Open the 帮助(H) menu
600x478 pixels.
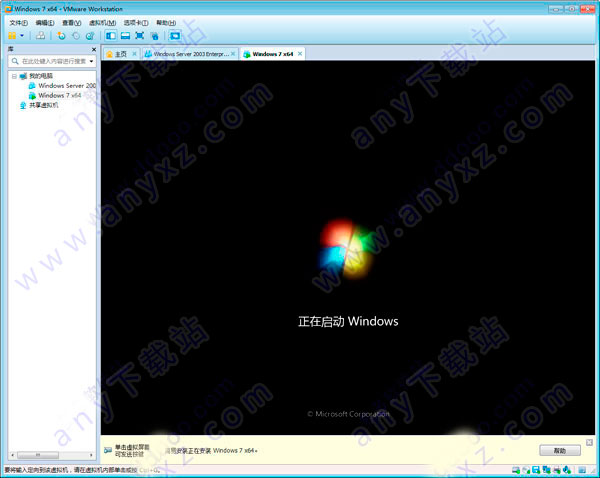click(x=166, y=23)
